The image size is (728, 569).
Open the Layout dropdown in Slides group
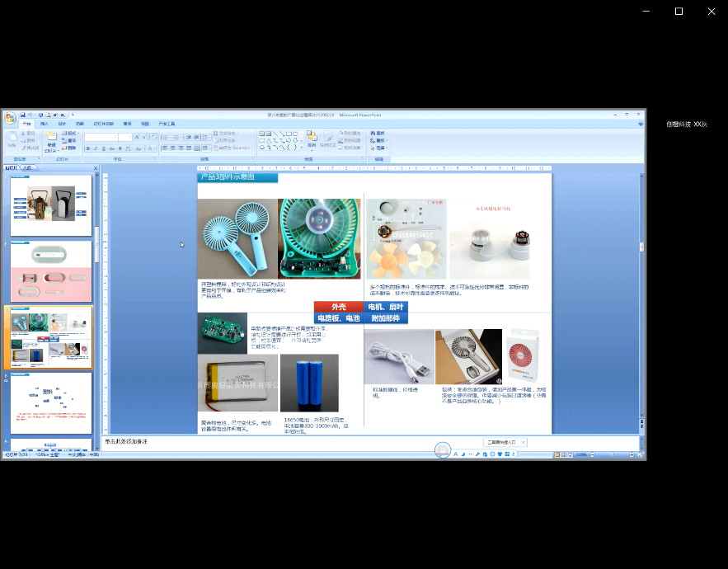(72, 133)
